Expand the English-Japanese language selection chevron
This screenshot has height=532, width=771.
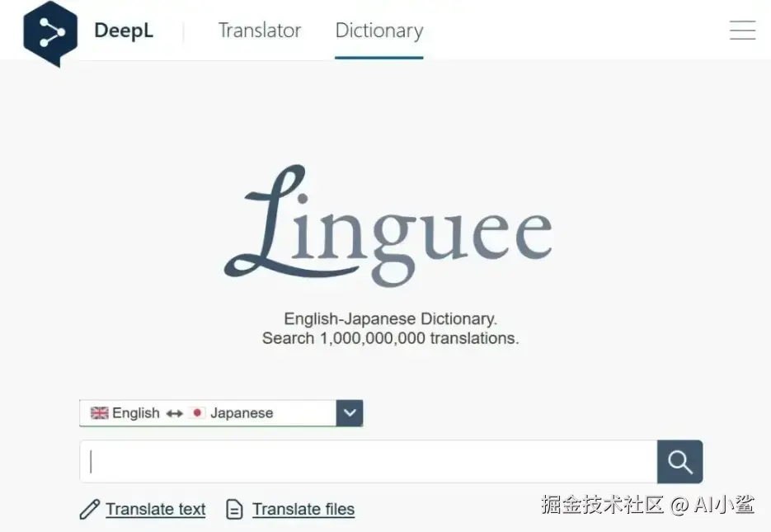pyautogui.click(x=349, y=412)
